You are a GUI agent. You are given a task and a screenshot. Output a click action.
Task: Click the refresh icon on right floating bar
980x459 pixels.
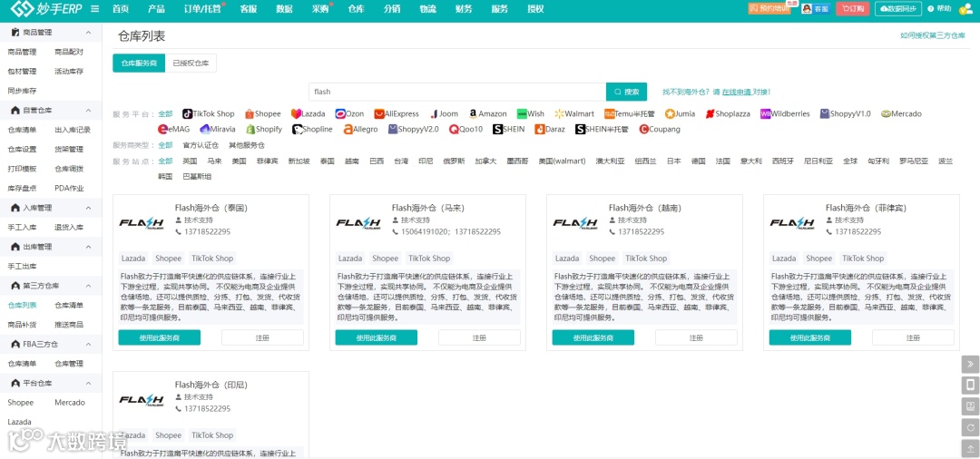pyautogui.click(x=971, y=427)
